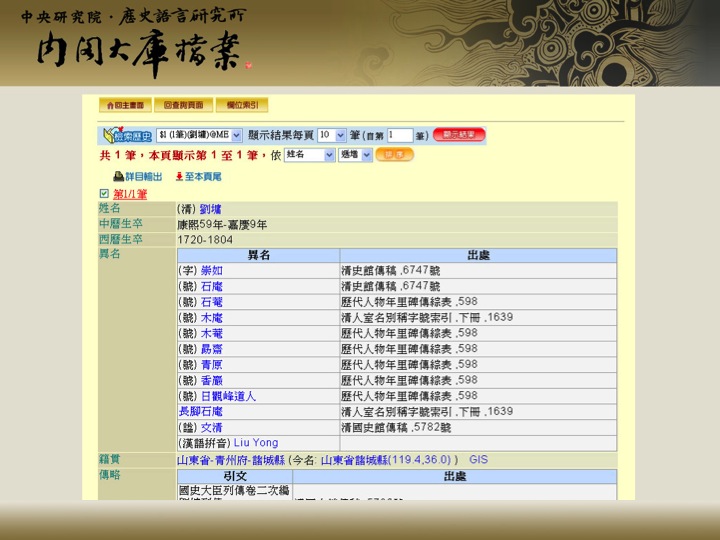
Task: Click the alias link 木庵
Action: pyautogui.click(x=212, y=318)
